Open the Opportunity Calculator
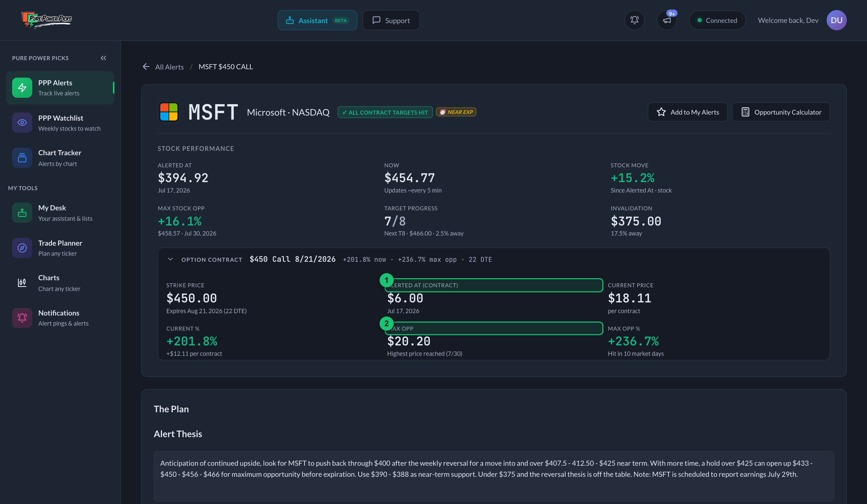 (x=781, y=112)
